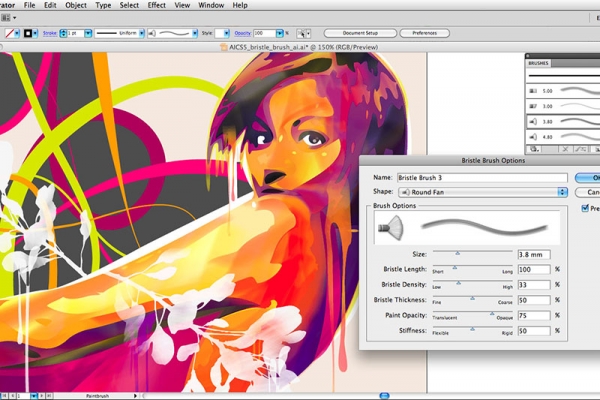Click the stroke weight 1 pt field
The image size is (600, 400).
point(75,34)
